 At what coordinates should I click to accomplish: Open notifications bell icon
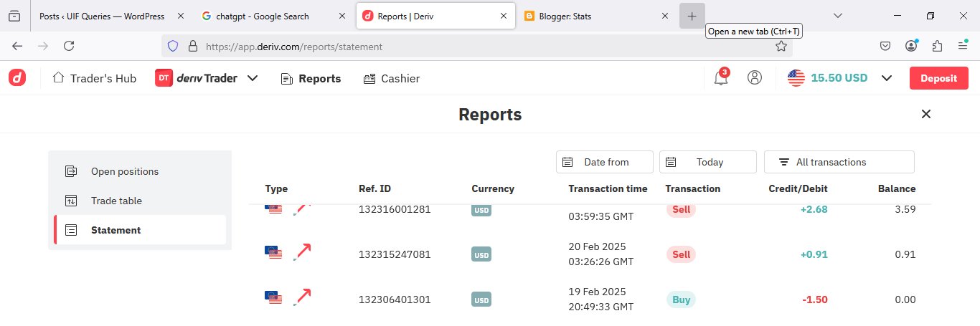(x=721, y=78)
